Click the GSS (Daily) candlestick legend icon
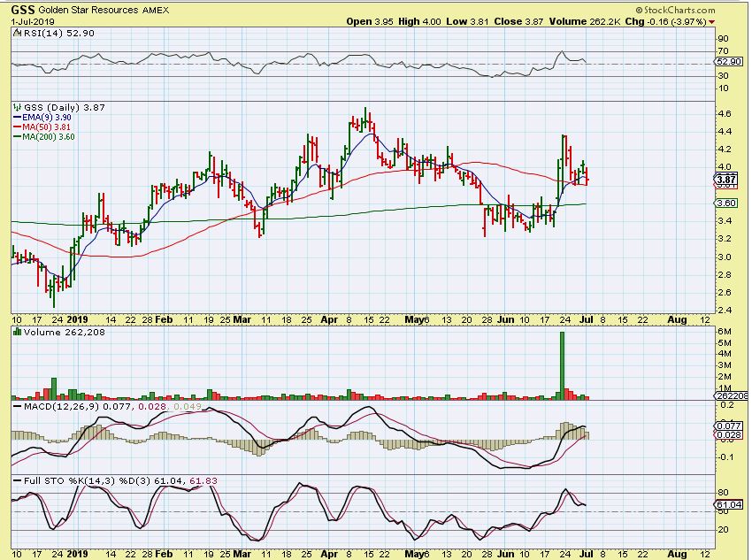This screenshot has width=752, height=560. pyautogui.click(x=14, y=106)
